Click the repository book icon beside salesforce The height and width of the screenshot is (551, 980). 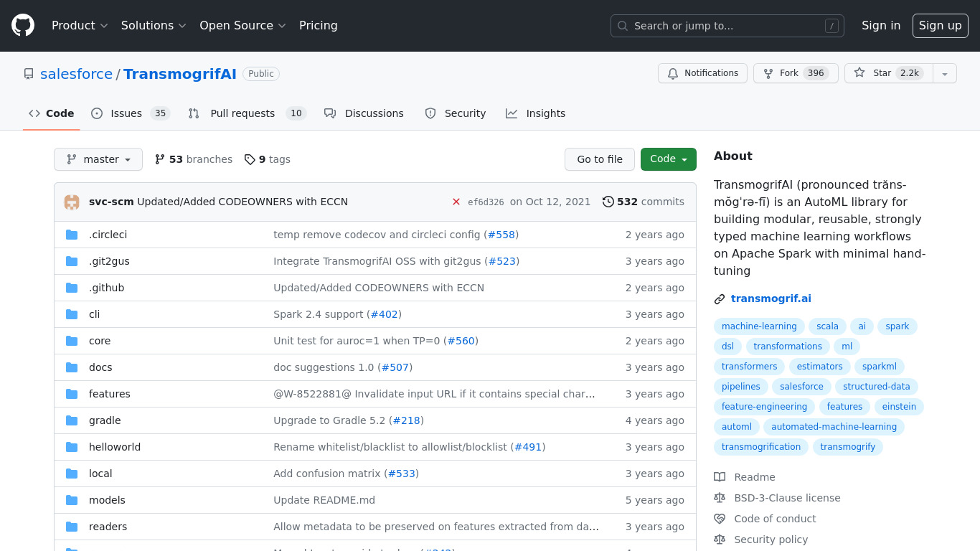pyautogui.click(x=29, y=74)
